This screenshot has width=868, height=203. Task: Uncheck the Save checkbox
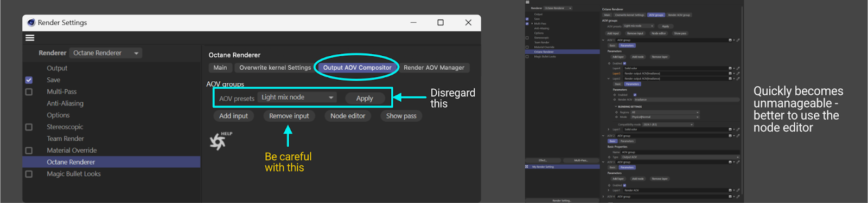29,80
